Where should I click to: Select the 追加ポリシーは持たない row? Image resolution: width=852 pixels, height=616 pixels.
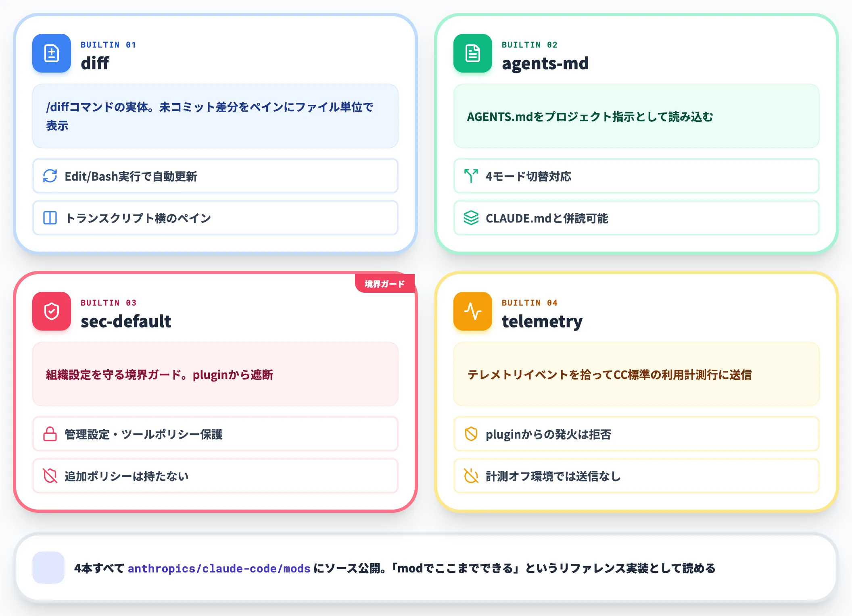tap(215, 476)
